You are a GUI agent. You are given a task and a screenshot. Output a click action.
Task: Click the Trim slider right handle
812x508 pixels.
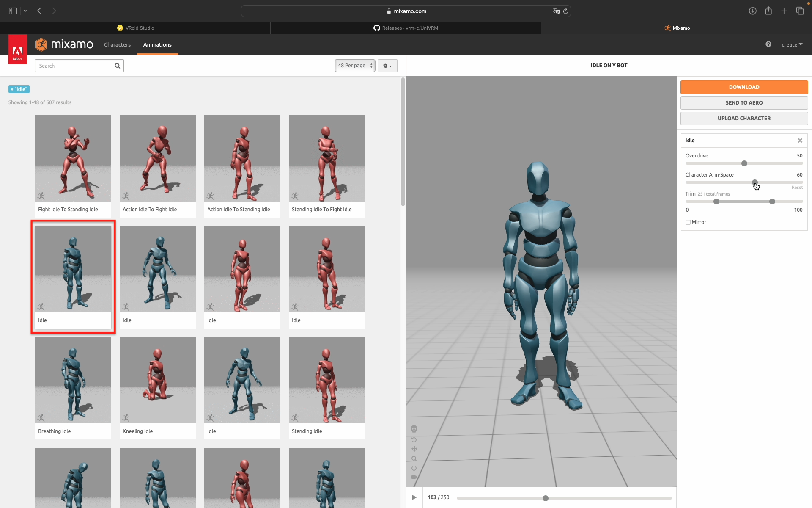click(772, 202)
